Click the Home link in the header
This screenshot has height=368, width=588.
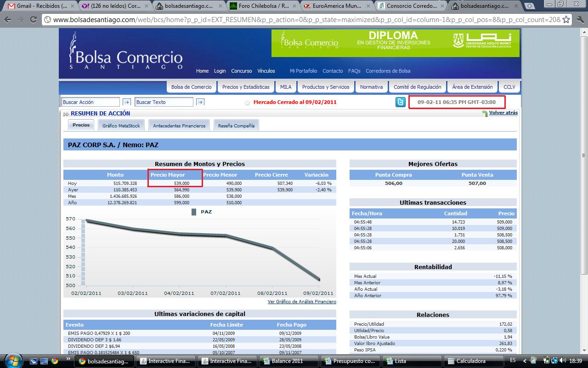click(202, 71)
